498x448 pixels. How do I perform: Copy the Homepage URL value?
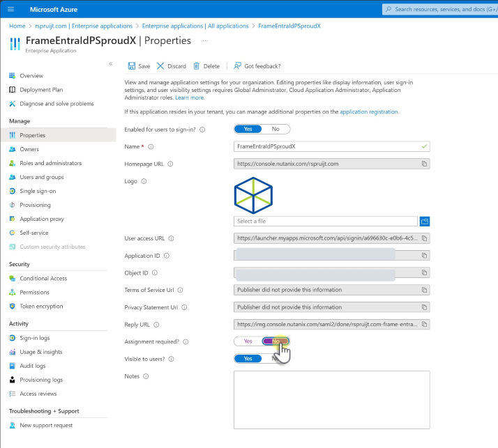click(423, 164)
